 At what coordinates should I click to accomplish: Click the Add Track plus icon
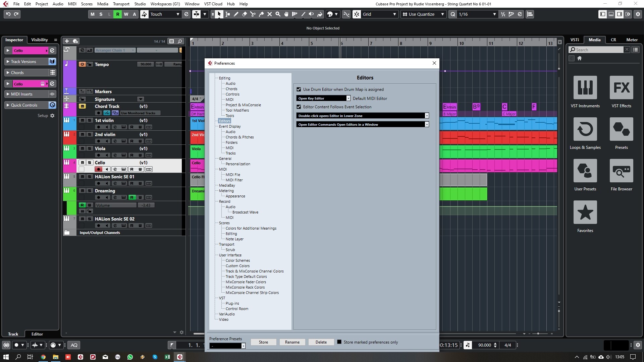click(67, 41)
